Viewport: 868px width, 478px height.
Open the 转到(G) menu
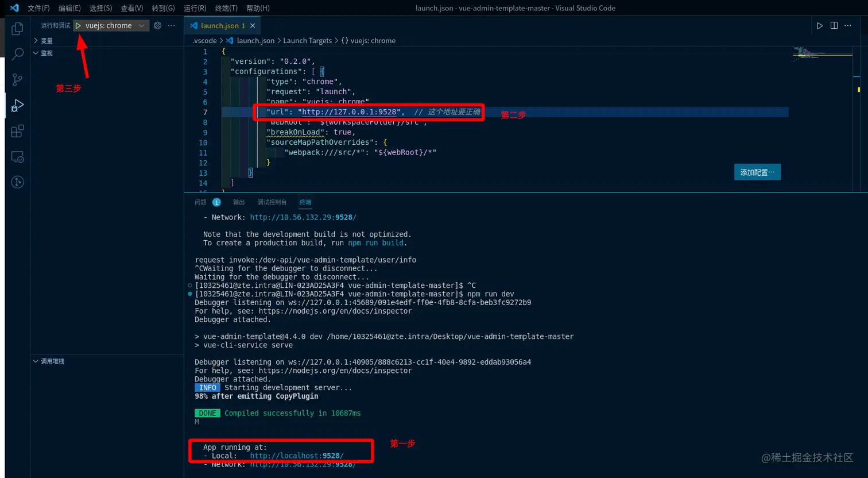pos(163,8)
